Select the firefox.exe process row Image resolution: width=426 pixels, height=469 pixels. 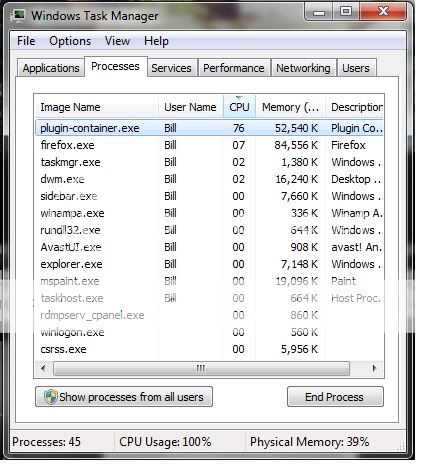209,145
